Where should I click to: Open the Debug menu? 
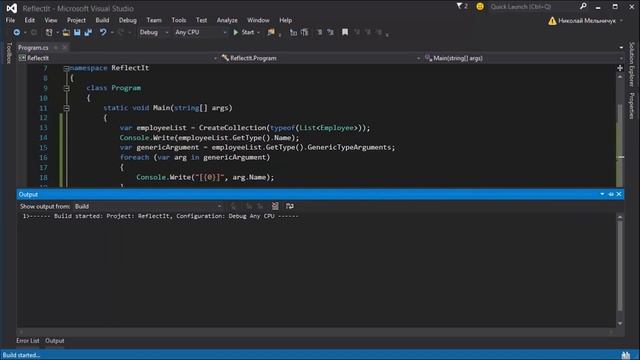[x=128, y=20]
